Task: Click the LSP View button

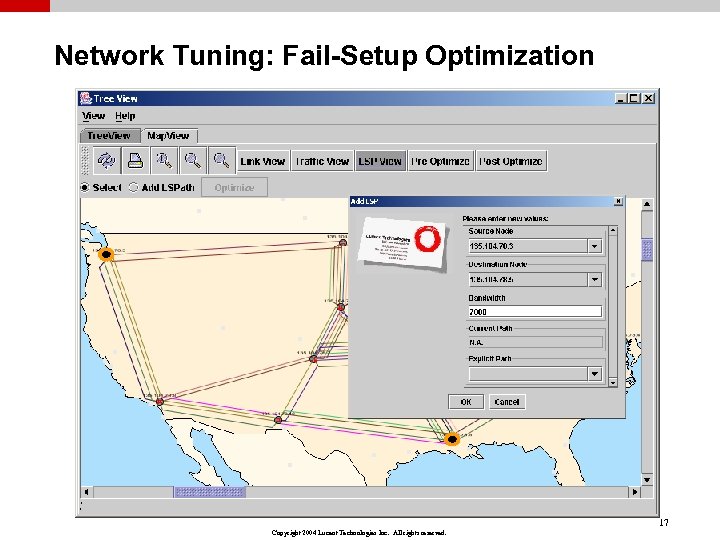Action: (x=380, y=161)
